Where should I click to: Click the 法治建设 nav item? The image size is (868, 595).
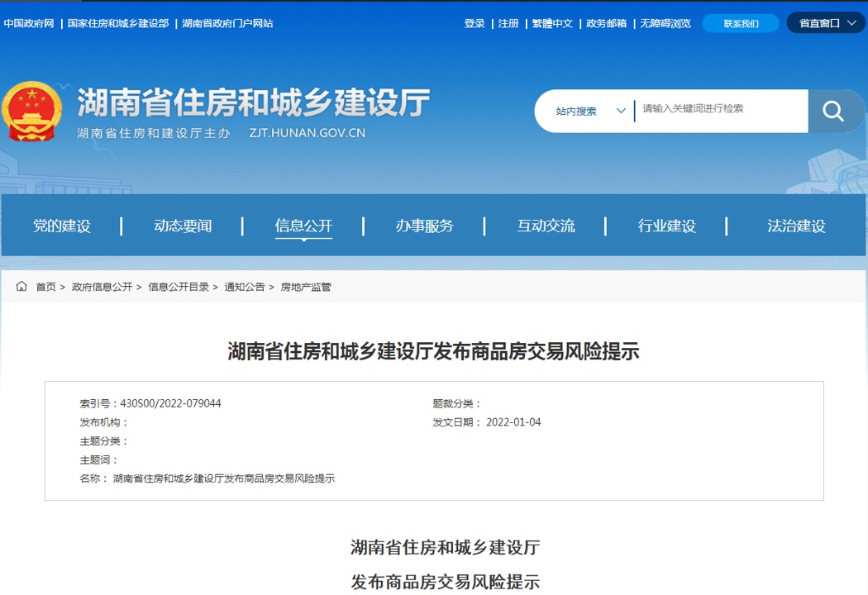pos(796,226)
